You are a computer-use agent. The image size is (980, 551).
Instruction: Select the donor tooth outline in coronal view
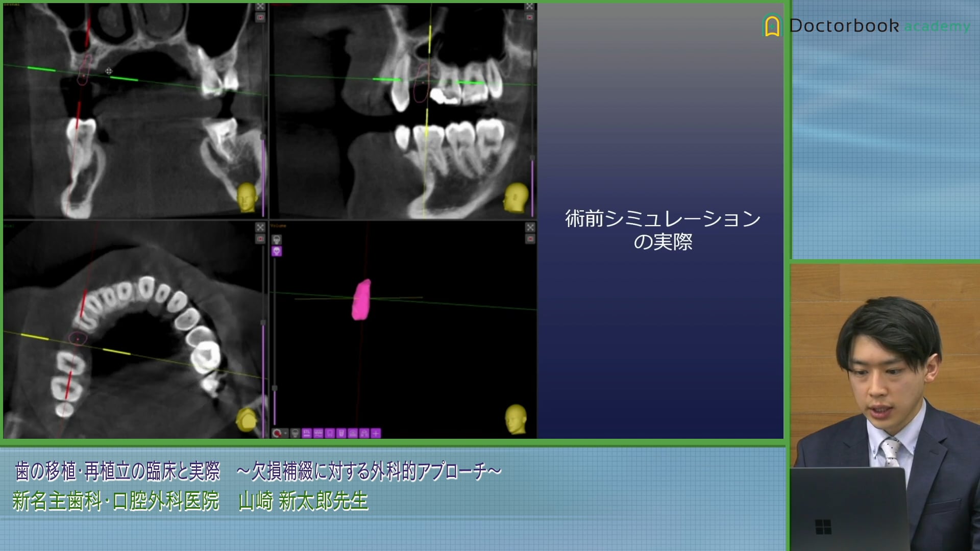point(84,70)
